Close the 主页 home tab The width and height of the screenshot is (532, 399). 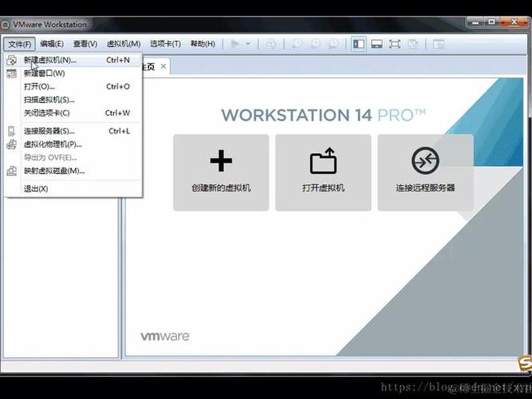(164, 66)
